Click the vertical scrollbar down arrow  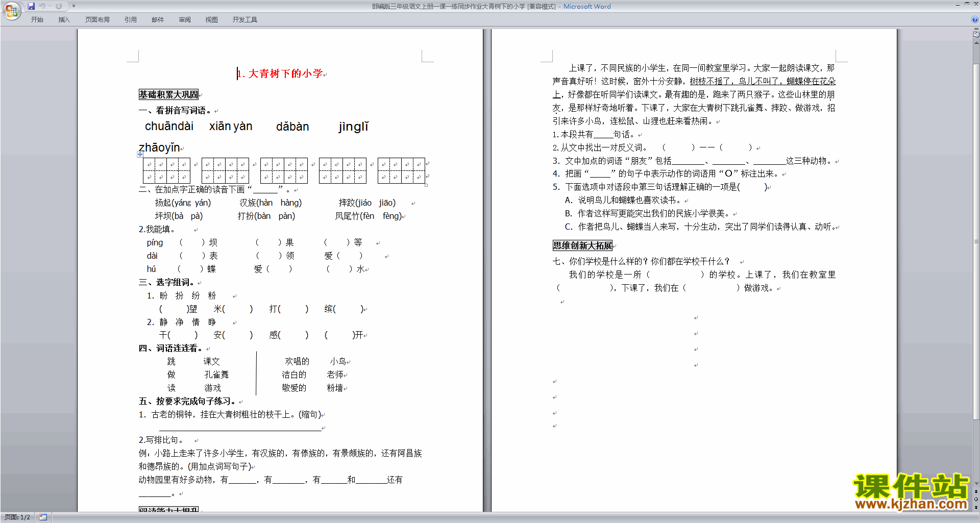(976, 484)
